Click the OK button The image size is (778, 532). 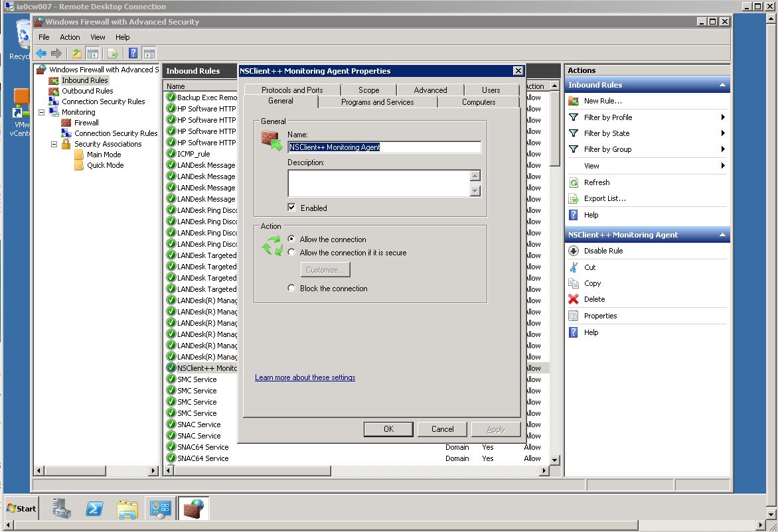tap(388, 429)
